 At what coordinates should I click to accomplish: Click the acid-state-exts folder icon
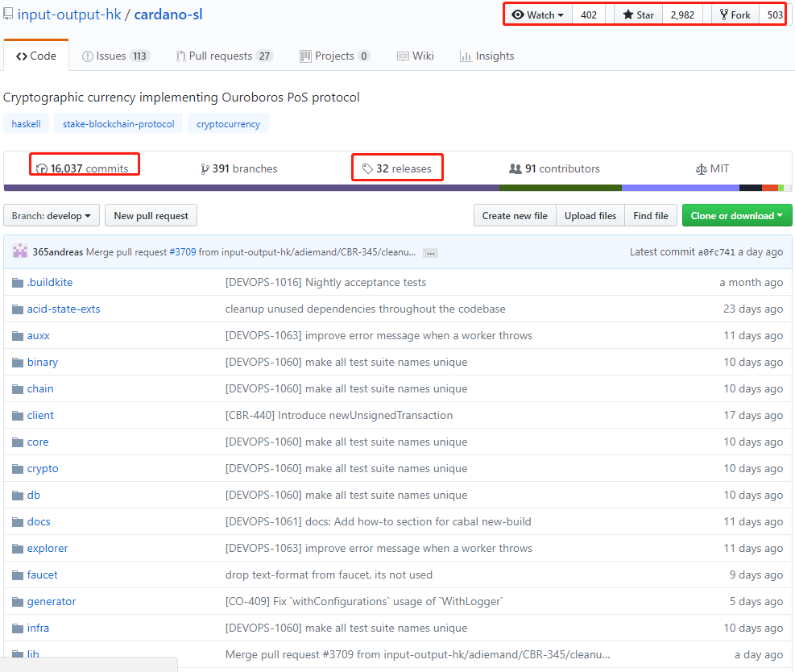pyautogui.click(x=18, y=309)
